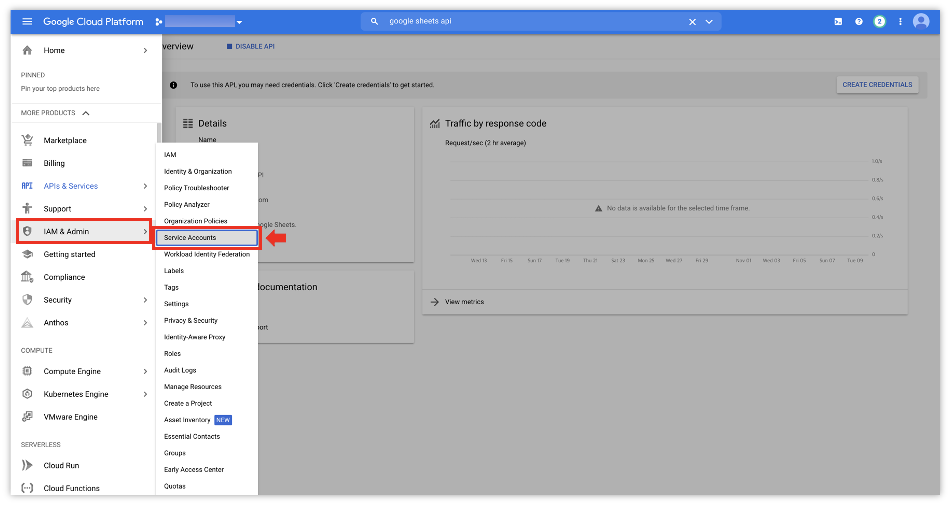Click the search magnifier icon

tap(374, 21)
